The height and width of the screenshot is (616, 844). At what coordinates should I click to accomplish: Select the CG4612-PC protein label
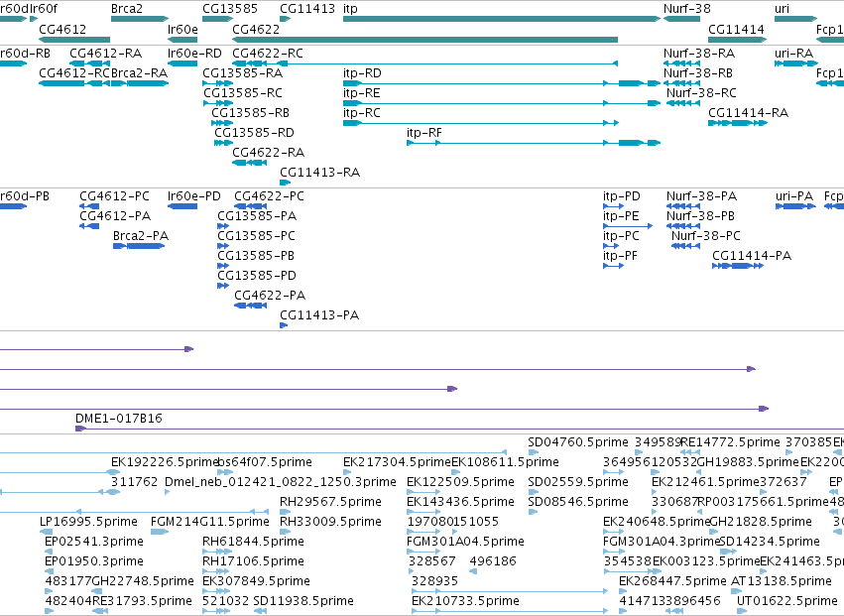(115, 196)
